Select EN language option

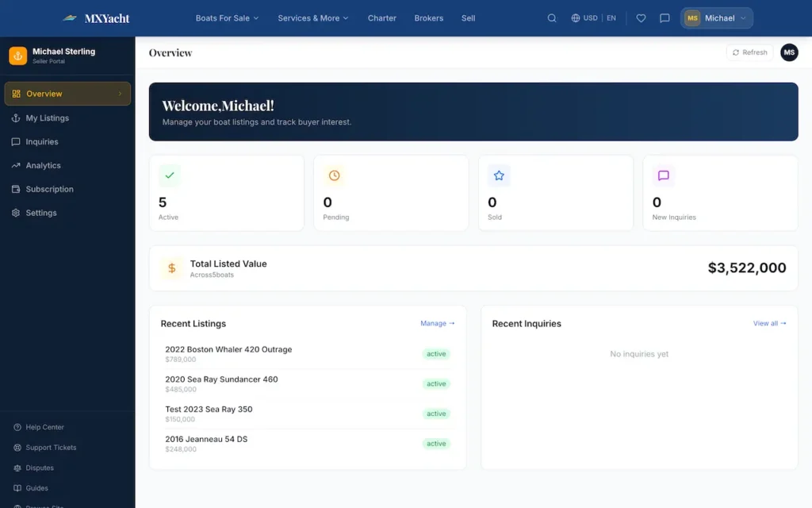coord(611,18)
